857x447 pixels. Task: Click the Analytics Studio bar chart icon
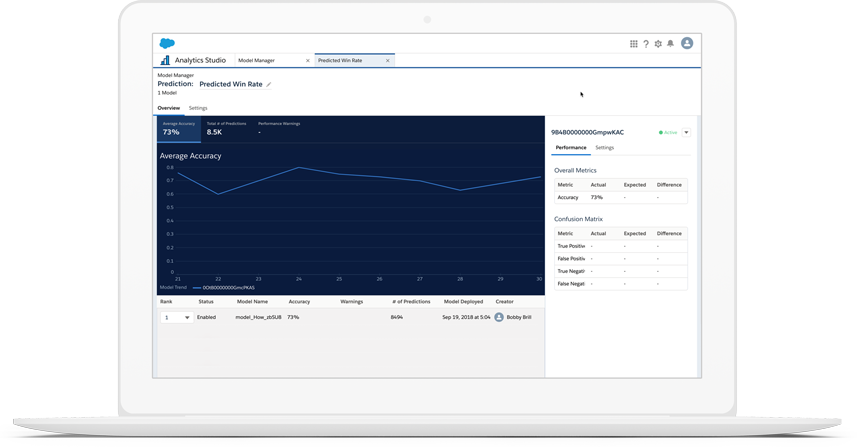point(165,60)
